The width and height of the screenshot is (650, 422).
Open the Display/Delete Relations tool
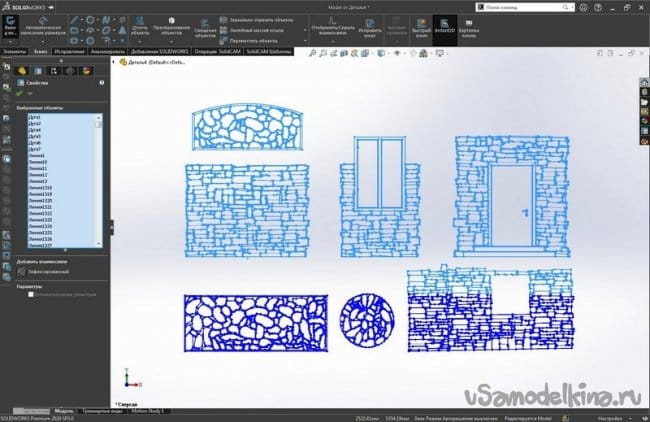(x=332, y=29)
